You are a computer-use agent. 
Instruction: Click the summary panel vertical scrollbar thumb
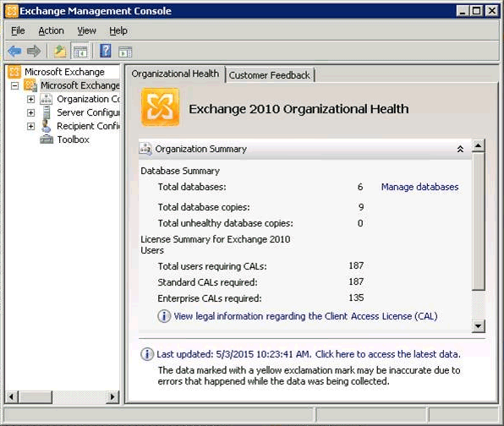click(479, 221)
